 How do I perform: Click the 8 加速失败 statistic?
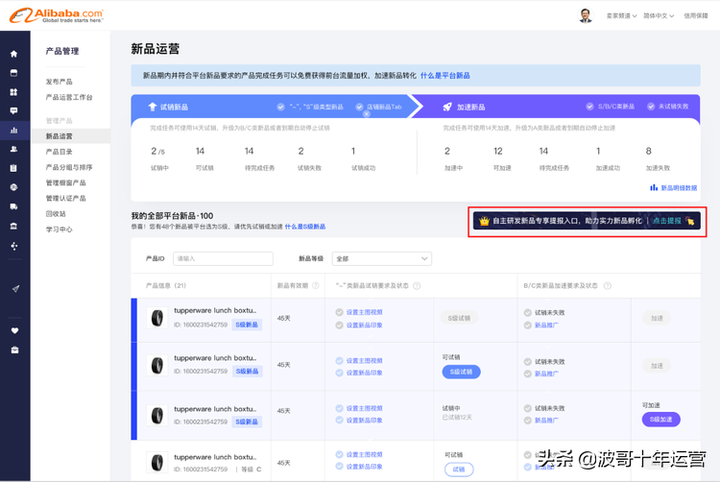coord(658,158)
